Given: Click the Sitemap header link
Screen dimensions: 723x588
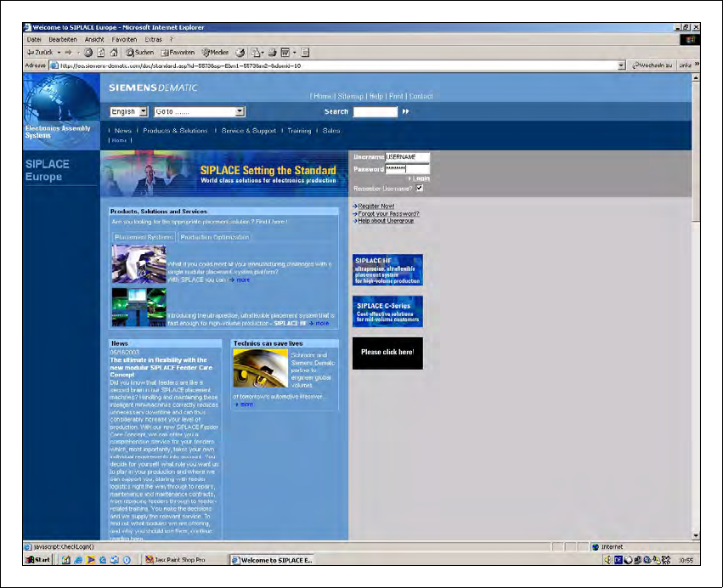Looking at the screenshot, I should (x=350, y=96).
